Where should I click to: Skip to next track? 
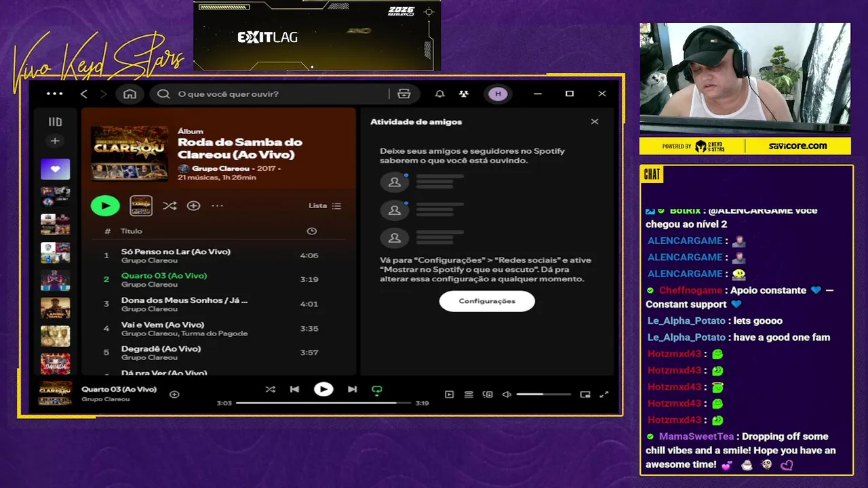coord(352,389)
